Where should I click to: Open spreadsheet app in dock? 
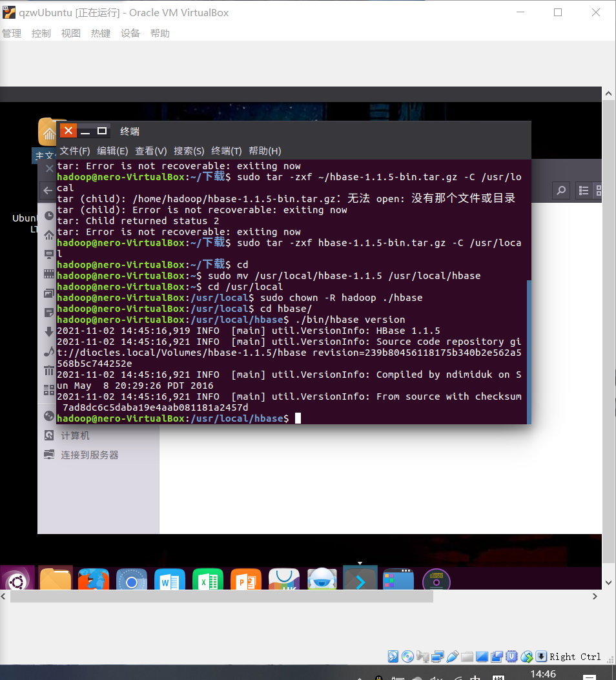click(x=208, y=579)
